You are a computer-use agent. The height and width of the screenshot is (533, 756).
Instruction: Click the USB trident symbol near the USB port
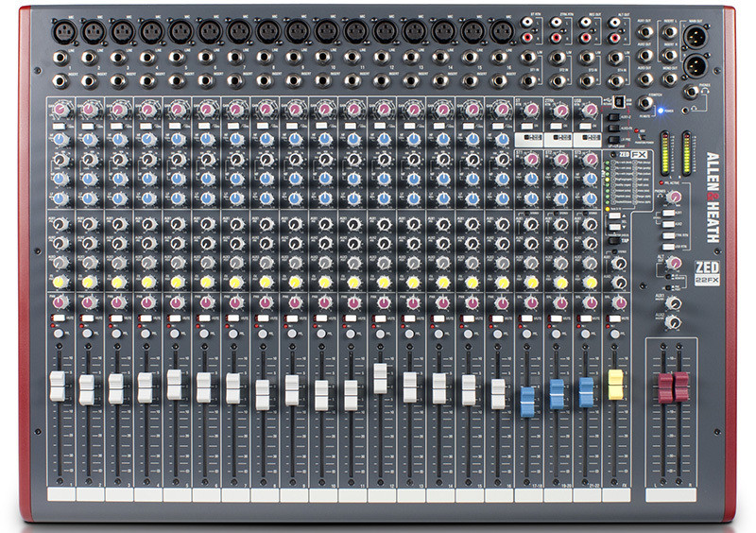[x=608, y=100]
